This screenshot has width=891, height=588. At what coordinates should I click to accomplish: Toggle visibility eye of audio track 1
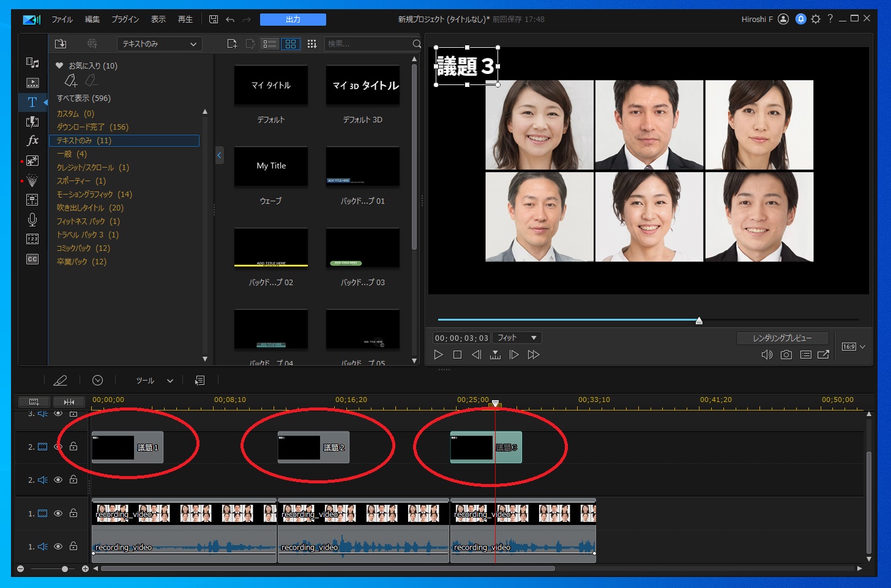(x=58, y=546)
